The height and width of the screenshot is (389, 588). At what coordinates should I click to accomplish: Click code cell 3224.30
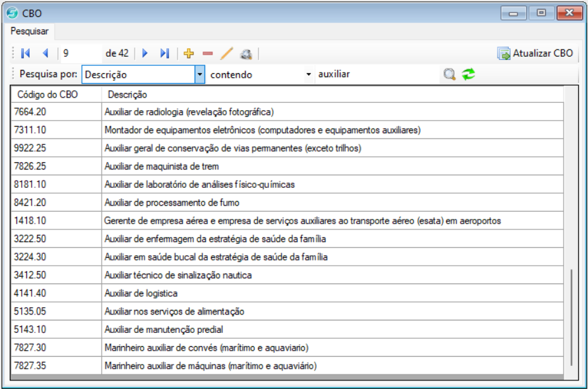56,256
